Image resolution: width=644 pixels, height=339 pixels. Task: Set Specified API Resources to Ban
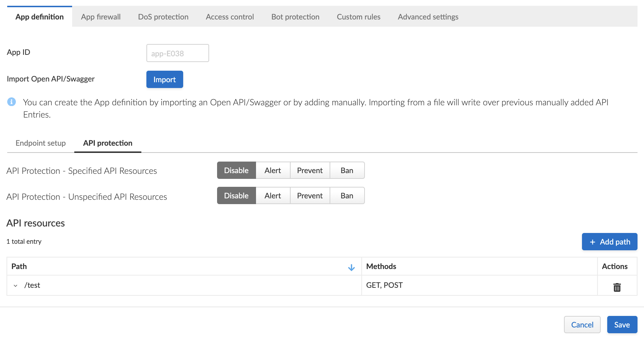tap(347, 170)
